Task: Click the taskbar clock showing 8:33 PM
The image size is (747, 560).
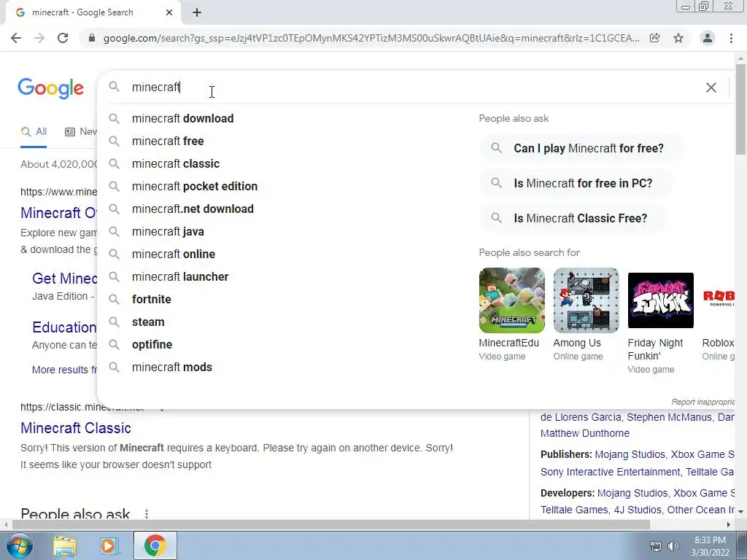Action: [710, 546]
